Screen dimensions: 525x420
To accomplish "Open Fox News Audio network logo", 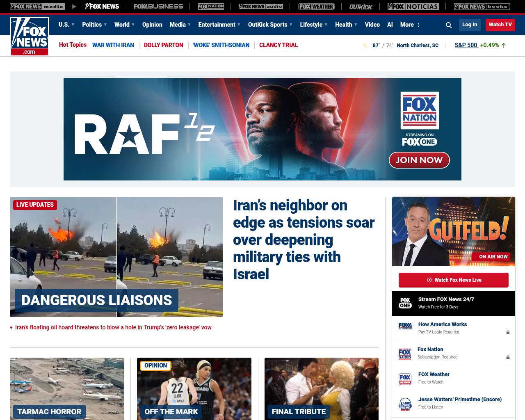I will tap(261, 7).
